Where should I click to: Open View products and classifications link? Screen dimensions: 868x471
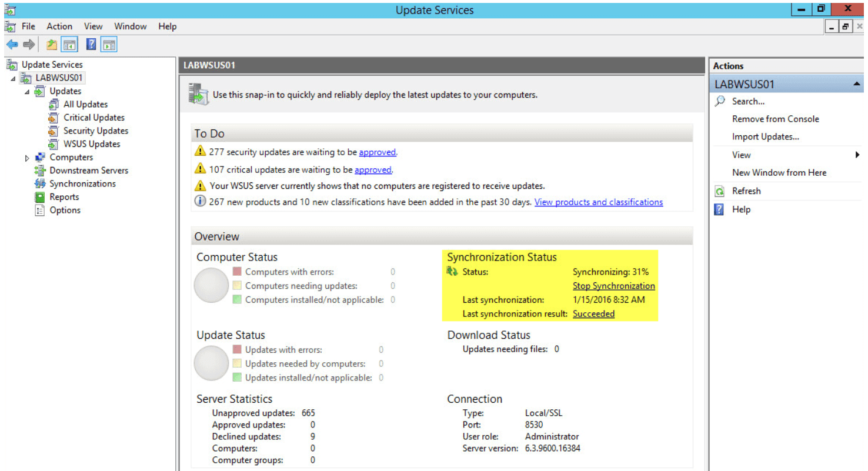pos(599,202)
